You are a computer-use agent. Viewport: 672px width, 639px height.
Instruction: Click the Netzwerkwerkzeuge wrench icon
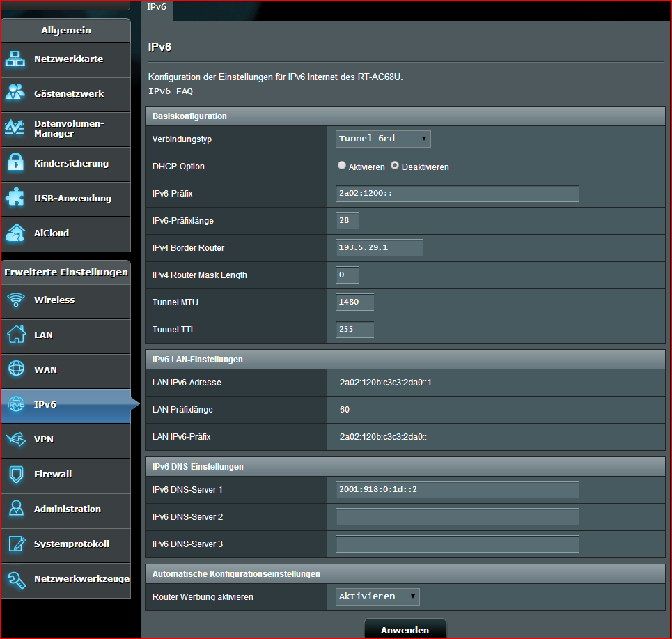pos(15,578)
